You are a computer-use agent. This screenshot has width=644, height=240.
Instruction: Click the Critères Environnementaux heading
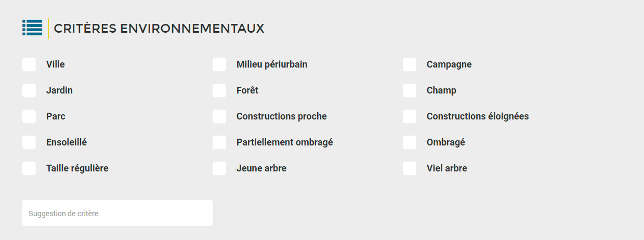coord(159,29)
